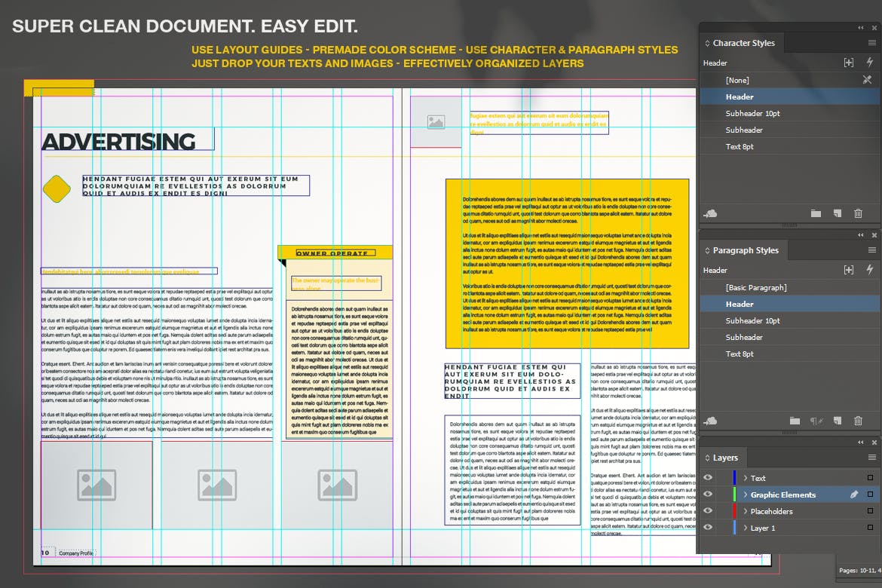Add paragraph style to CC Library cloud icon
The width and height of the screenshot is (882, 588).
click(710, 421)
